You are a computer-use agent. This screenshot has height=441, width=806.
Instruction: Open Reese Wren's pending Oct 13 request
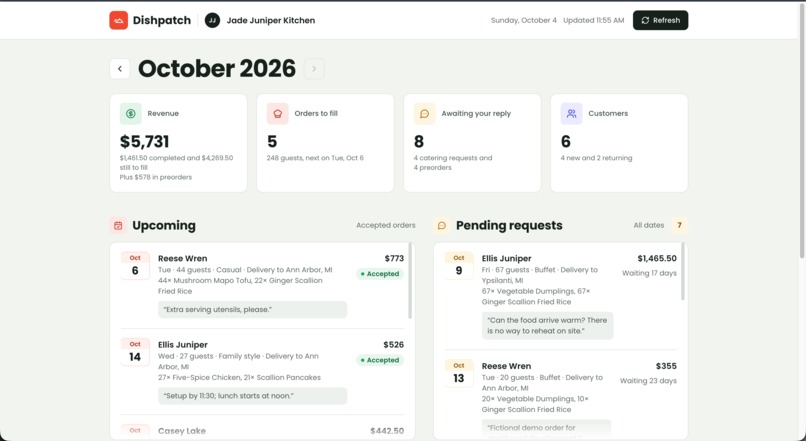pos(560,398)
